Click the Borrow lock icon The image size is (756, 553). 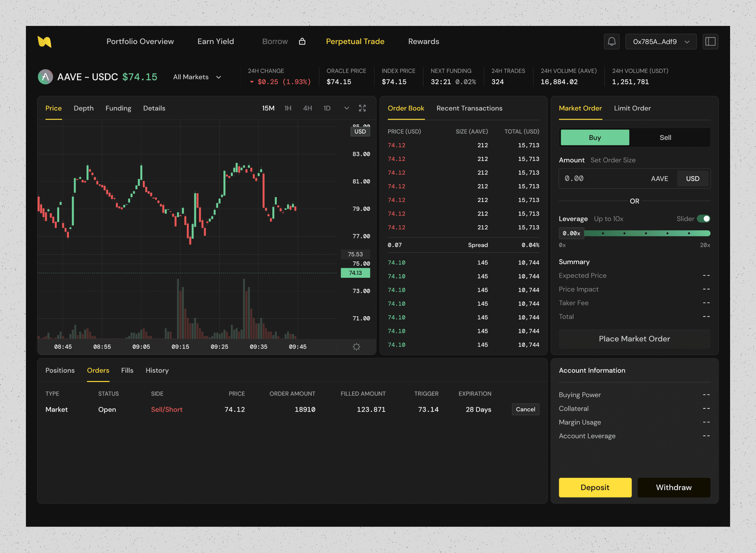coord(302,42)
